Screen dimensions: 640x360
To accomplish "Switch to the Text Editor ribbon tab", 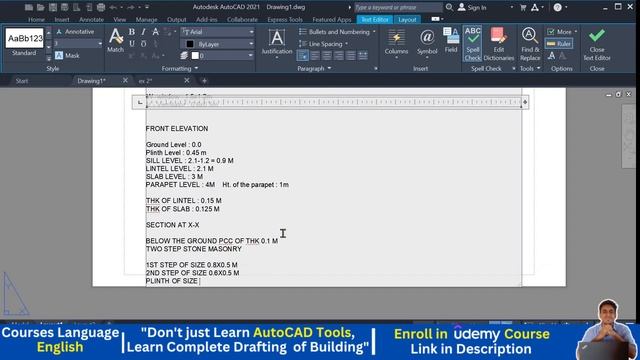I will tap(374, 20).
